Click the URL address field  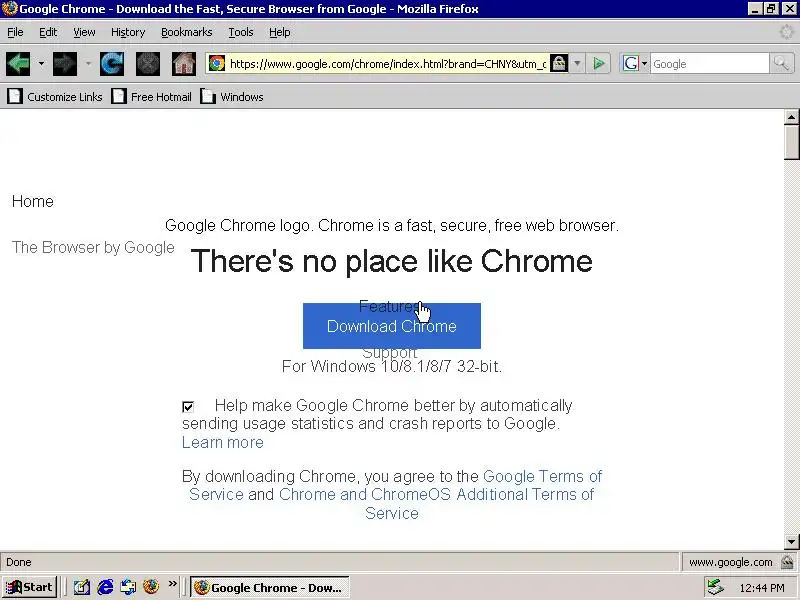(388, 64)
